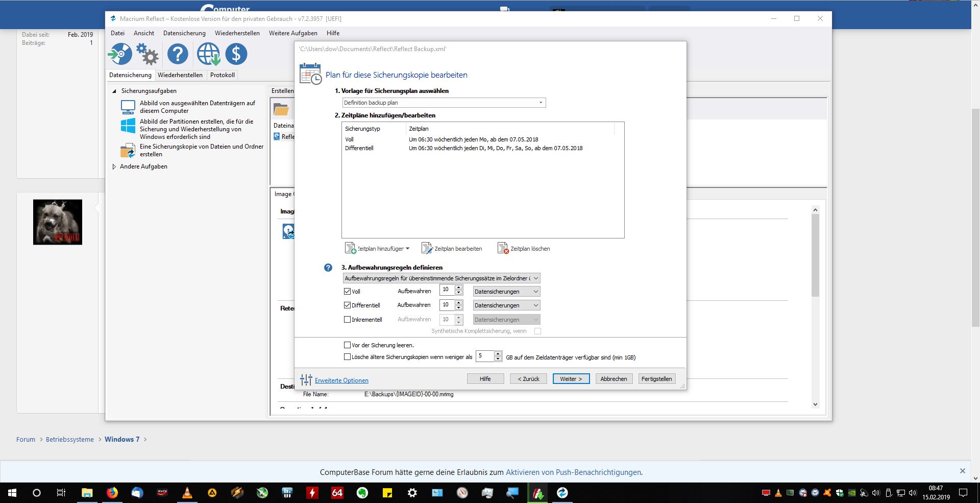Screen dimensions: 980x503
Task: Open the Windows Start menu
Action: click(12, 493)
